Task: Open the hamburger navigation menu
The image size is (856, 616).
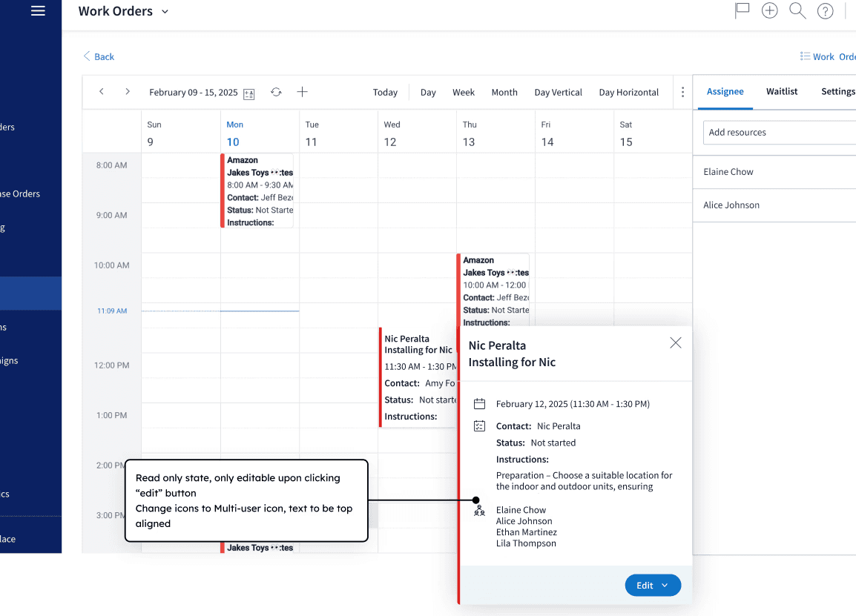Action: pyautogui.click(x=38, y=11)
